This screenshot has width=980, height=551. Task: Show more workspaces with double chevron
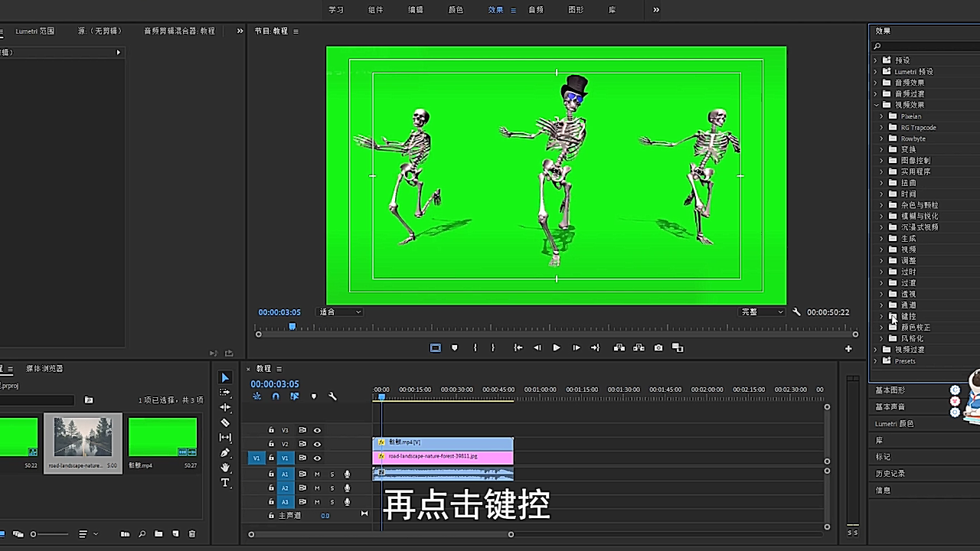pyautogui.click(x=656, y=10)
